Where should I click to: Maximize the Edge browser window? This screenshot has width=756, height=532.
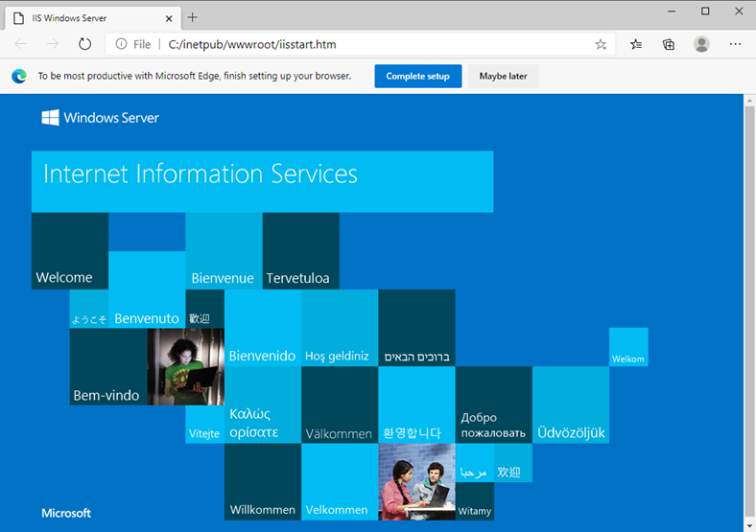pos(705,12)
